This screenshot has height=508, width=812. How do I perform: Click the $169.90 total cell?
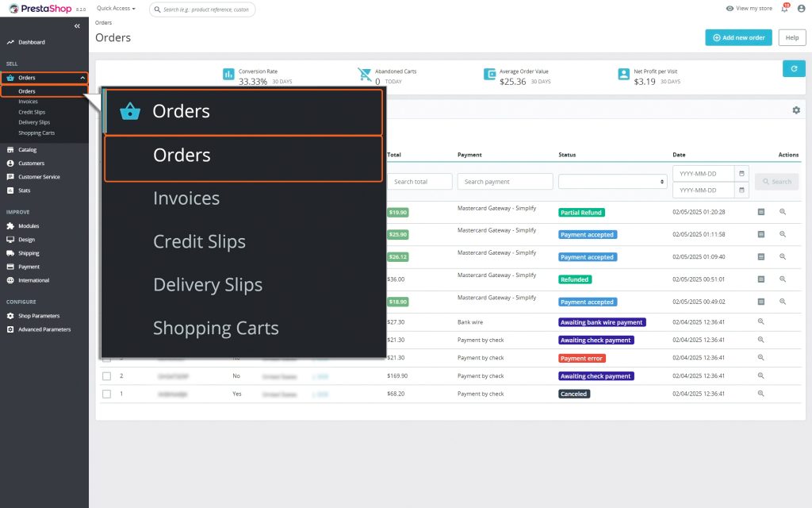[x=397, y=375]
